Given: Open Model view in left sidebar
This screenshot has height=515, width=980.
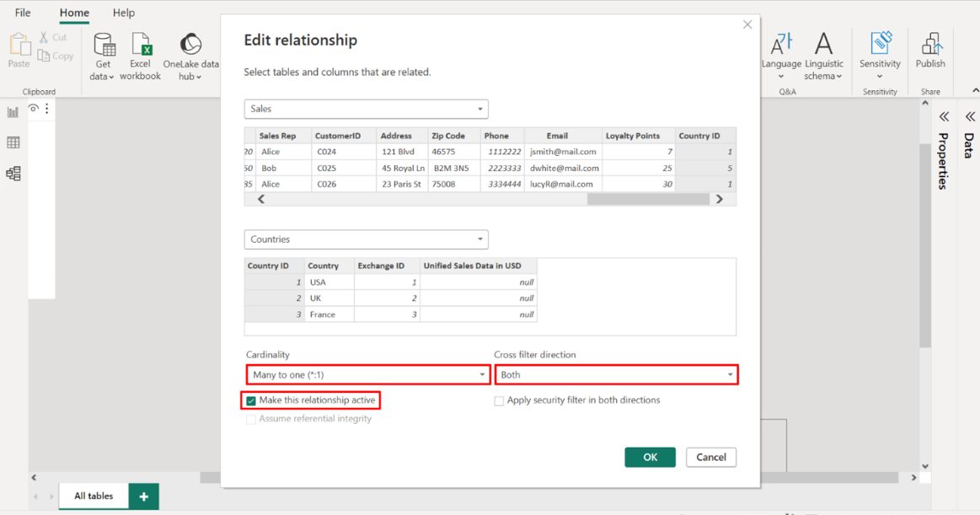Looking at the screenshot, I should tap(13, 174).
